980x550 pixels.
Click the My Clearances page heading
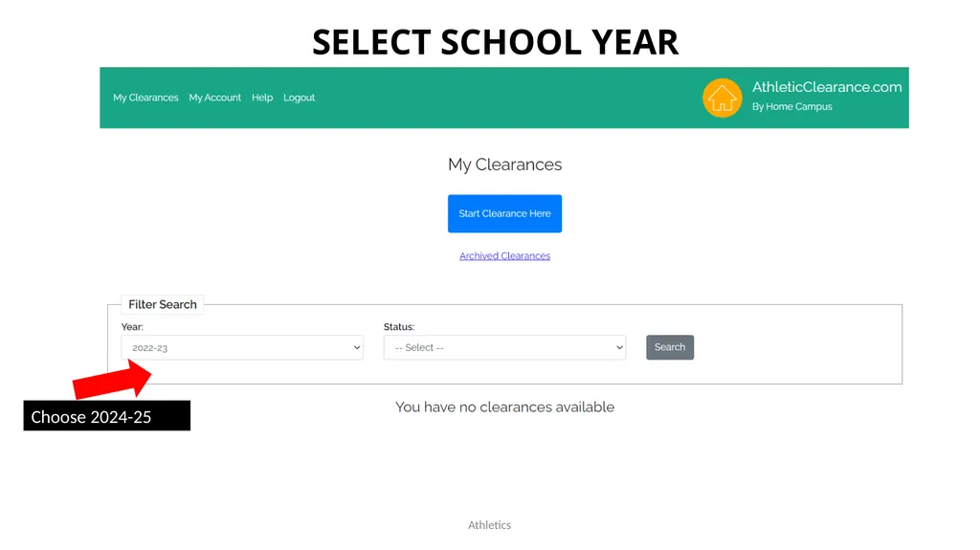[504, 165]
